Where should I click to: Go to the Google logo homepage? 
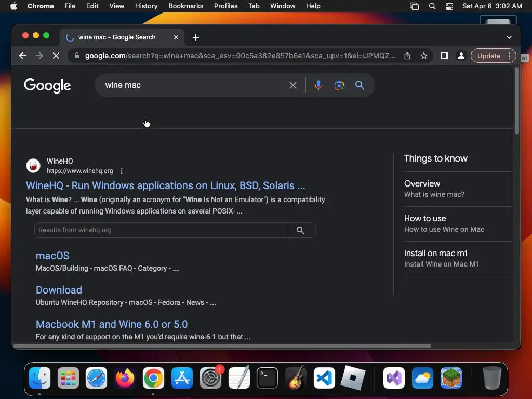[47, 86]
